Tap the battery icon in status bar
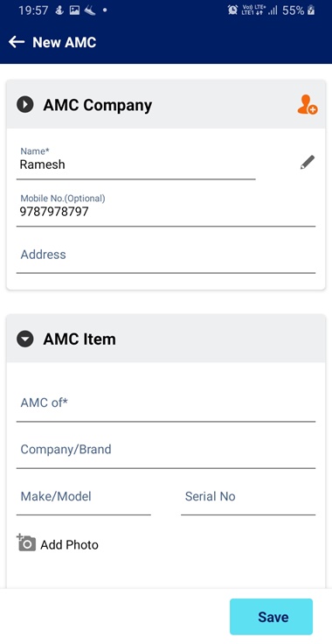Screen dimensions: 332x644 click(x=311, y=10)
